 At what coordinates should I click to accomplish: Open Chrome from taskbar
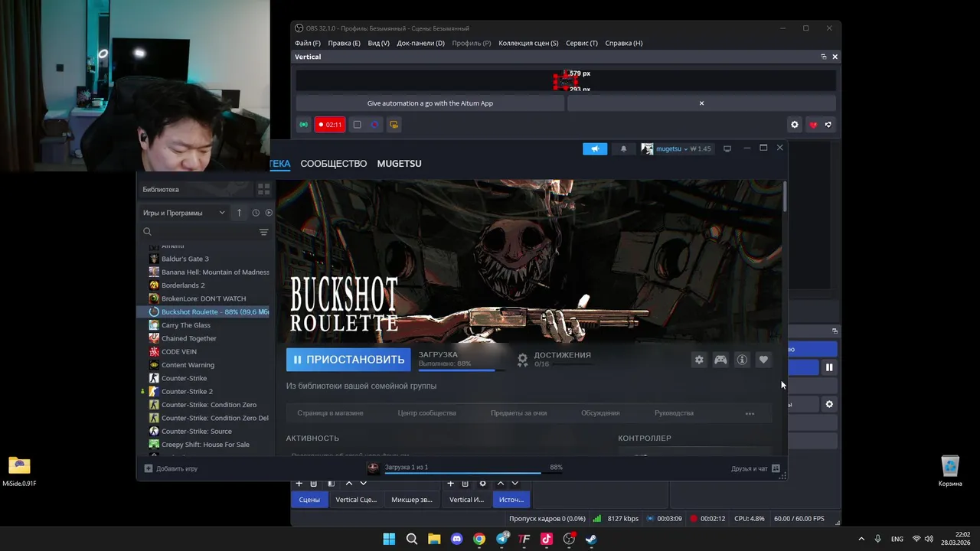(x=479, y=539)
